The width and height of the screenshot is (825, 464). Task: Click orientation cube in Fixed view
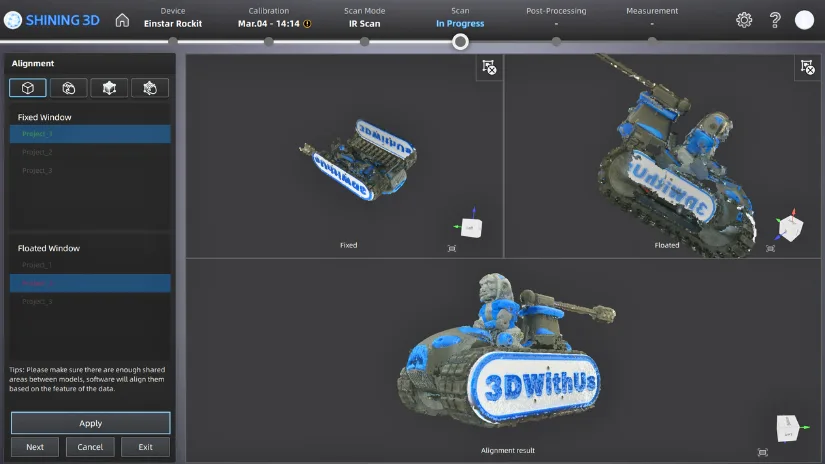(470, 227)
